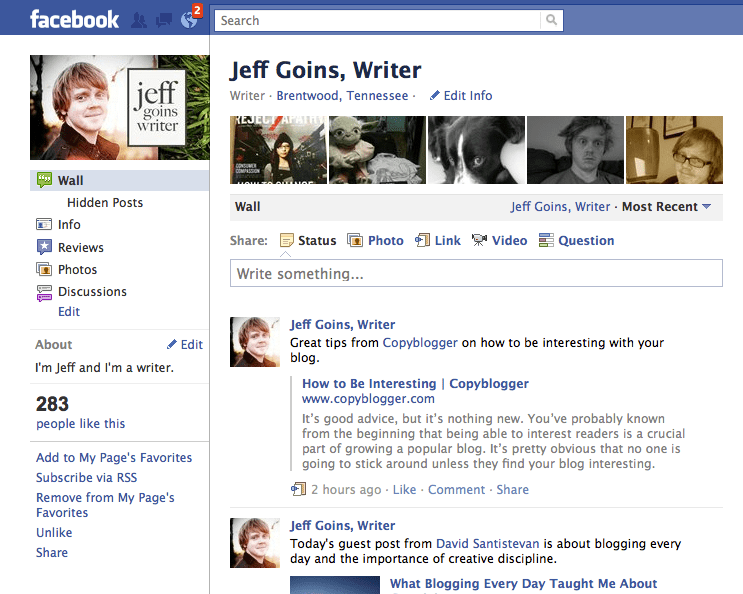This screenshot has height=594, width=743.
Task: Click the Photos sidebar icon
Action: [44, 269]
